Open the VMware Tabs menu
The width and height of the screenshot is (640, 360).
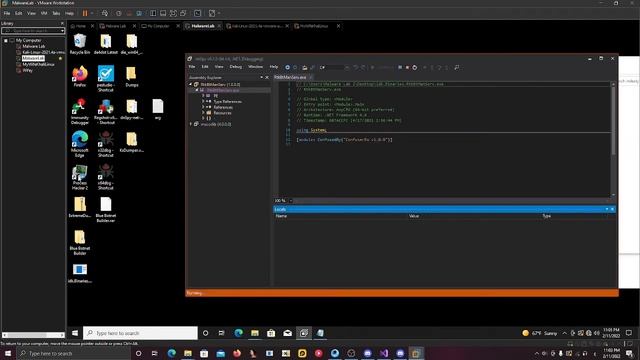pyautogui.click(x=56, y=13)
